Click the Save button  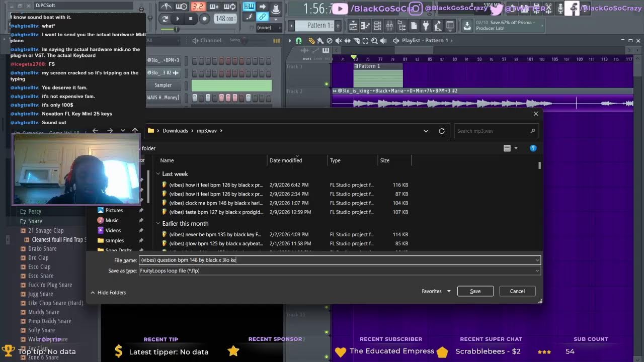click(475, 291)
